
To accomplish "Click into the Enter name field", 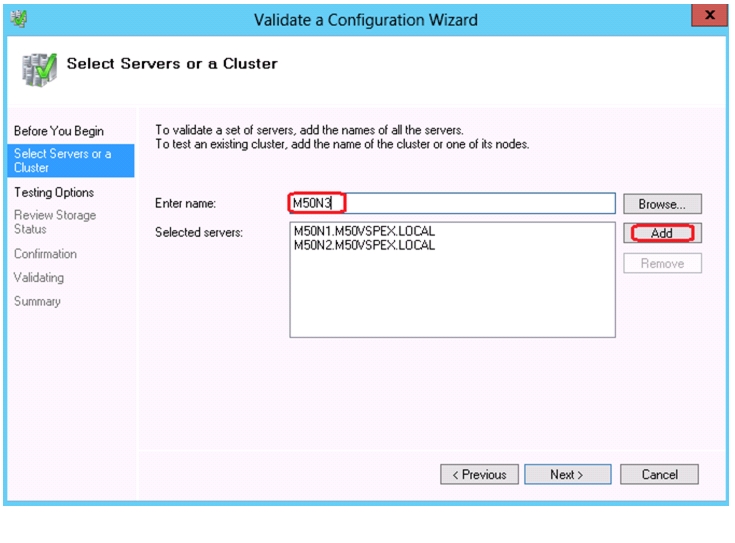I will tap(452, 203).
